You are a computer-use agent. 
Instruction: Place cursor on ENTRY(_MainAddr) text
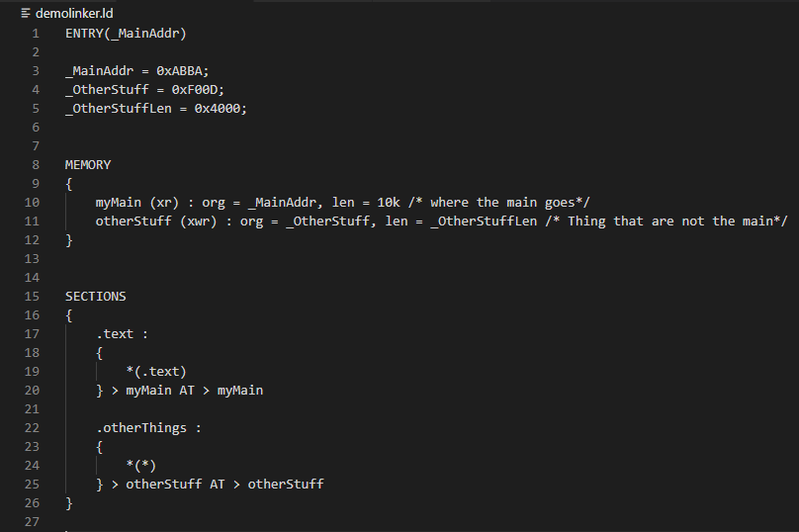click(x=126, y=34)
